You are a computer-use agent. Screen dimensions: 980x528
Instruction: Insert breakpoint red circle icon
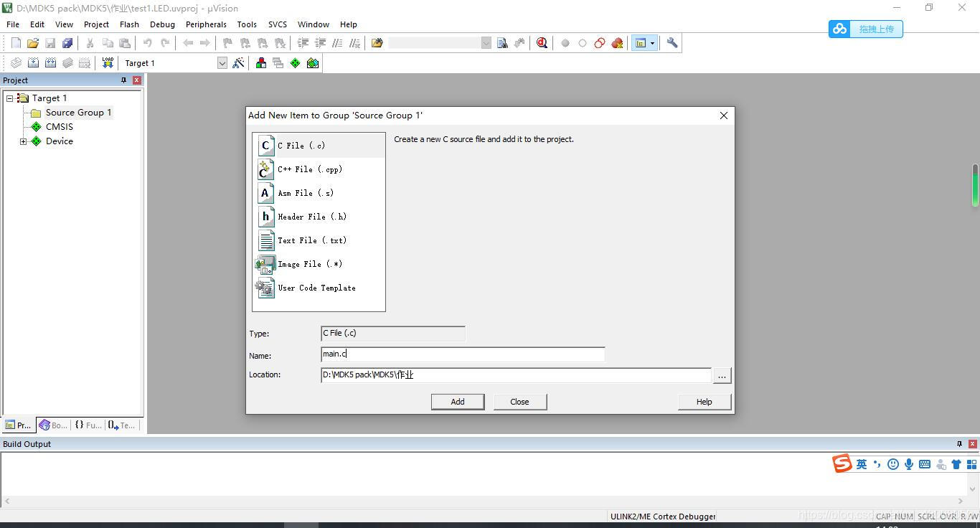click(x=565, y=43)
